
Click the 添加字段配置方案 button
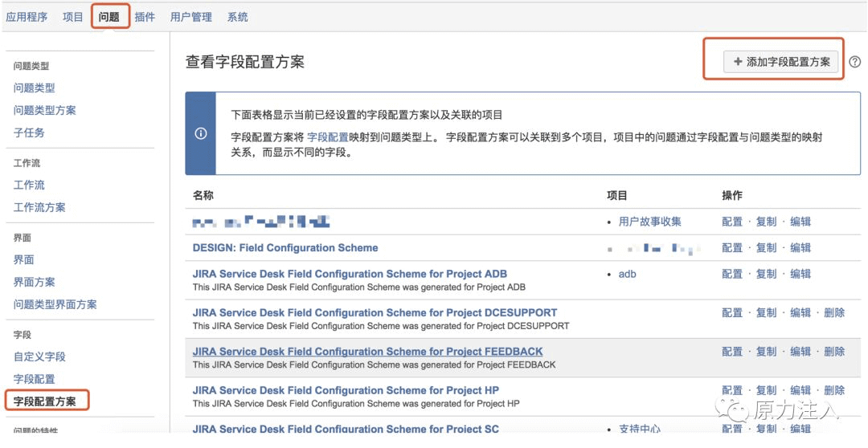click(x=781, y=62)
